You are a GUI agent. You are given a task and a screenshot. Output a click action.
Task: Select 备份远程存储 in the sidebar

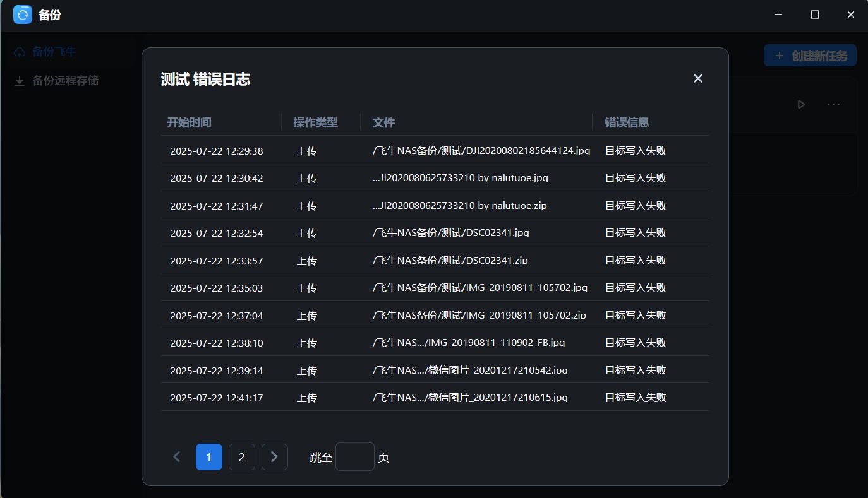tap(70, 81)
